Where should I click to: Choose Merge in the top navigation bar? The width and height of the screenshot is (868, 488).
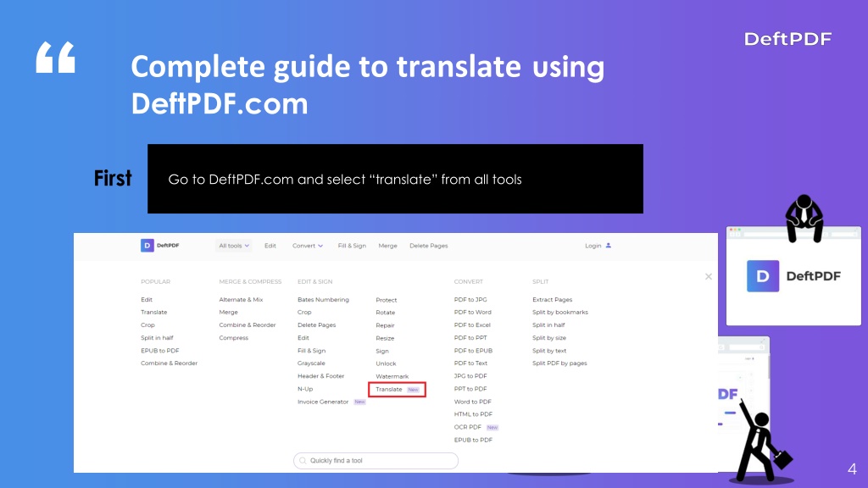[x=387, y=246]
